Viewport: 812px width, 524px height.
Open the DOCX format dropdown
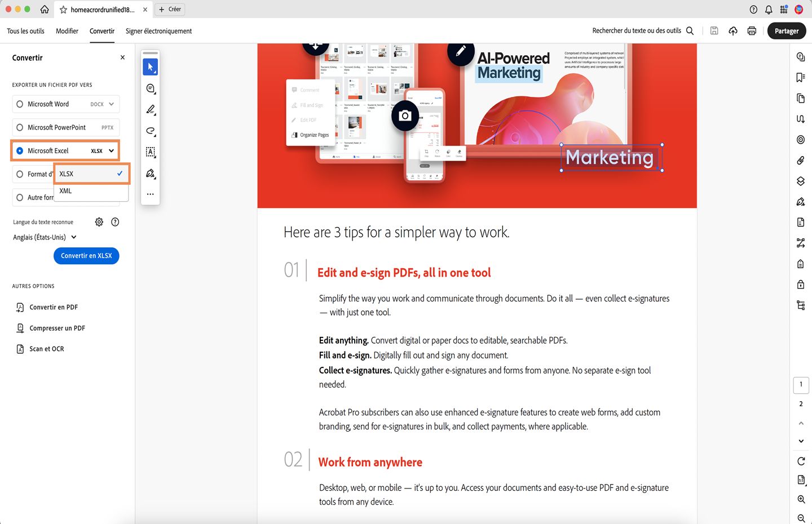(110, 104)
